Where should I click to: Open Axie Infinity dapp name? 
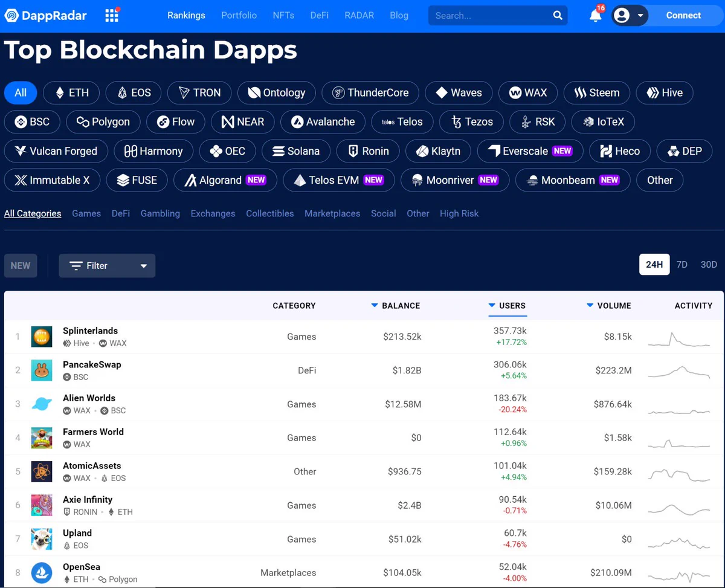pos(88,499)
